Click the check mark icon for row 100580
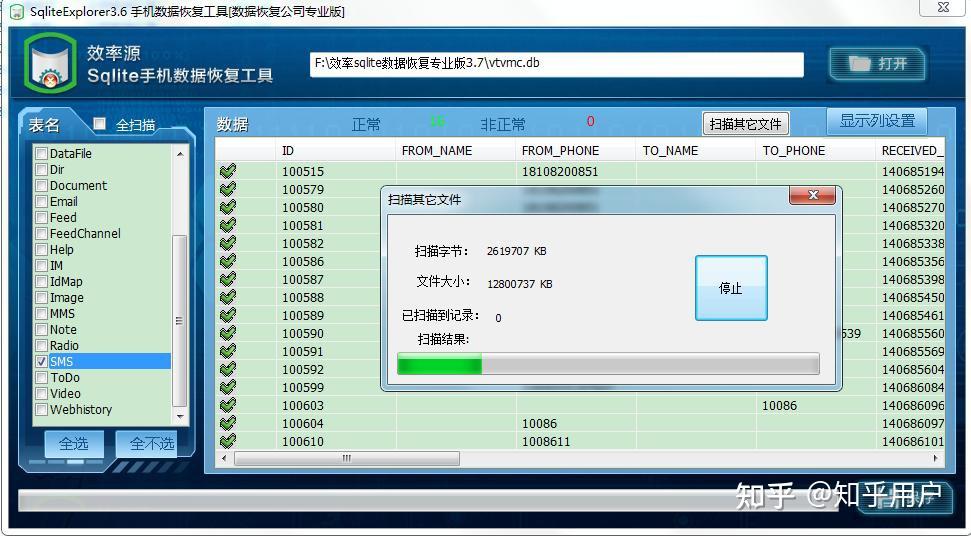 coord(228,207)
